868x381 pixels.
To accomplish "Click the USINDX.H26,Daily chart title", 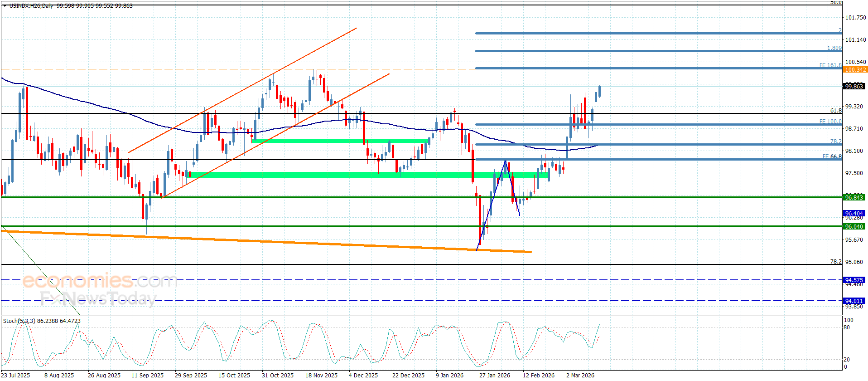I will pos(31,6).
